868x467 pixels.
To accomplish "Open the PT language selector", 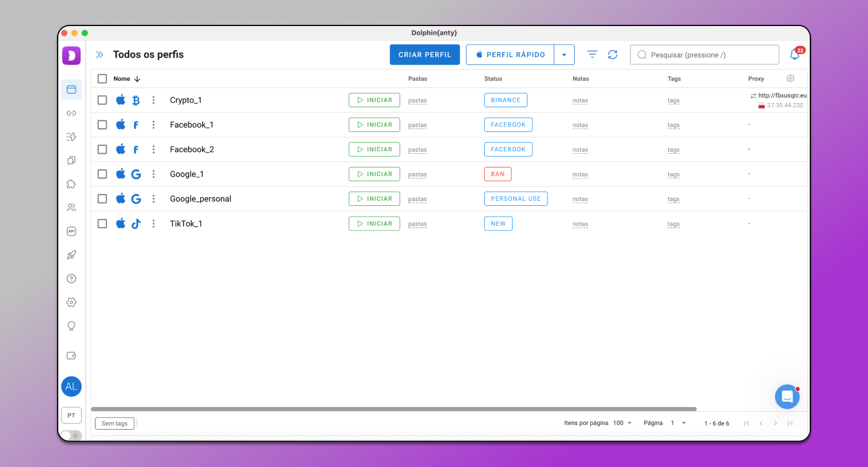I will coord(71,416).
